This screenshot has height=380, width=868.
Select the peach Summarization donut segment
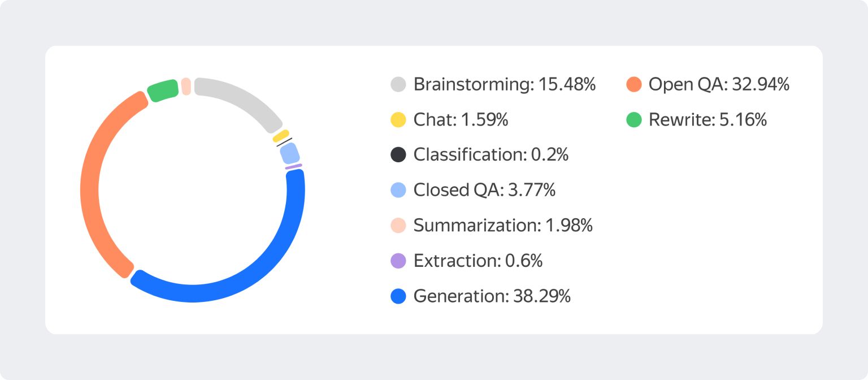(x=186, y=87)
